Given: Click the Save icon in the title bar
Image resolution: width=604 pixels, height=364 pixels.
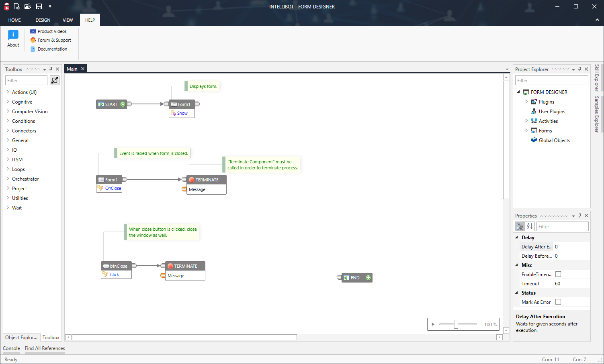Looking at the screenshot, I should click(x=39, y=6).
